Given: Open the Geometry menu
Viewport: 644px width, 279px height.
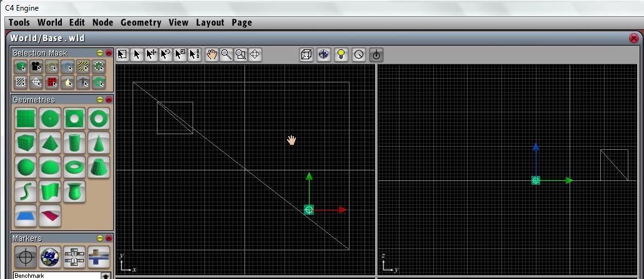Looking at the screenshot, I should click(141, 22).
